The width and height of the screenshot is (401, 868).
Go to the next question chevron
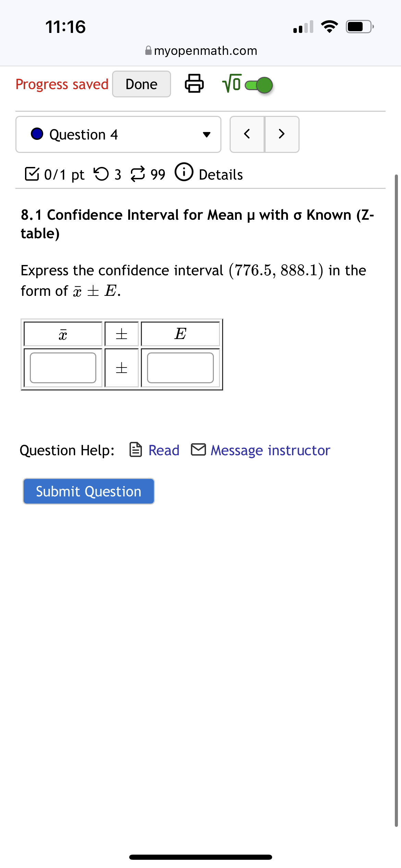[x=281, y=134]
